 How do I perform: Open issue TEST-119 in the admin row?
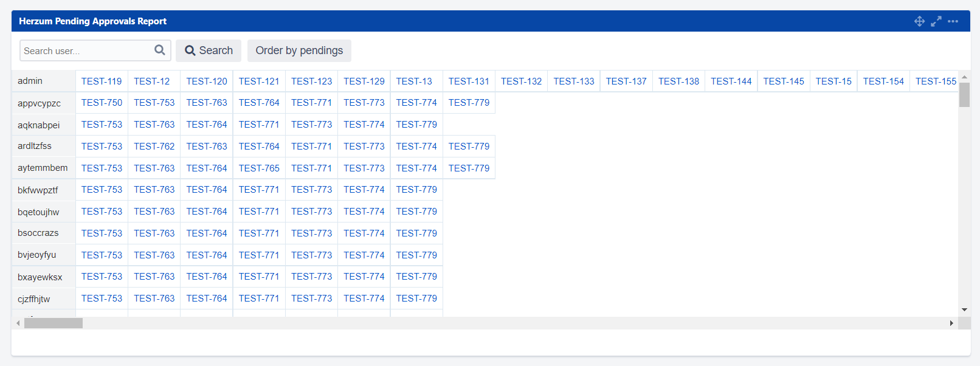click(x=102, y=81)
